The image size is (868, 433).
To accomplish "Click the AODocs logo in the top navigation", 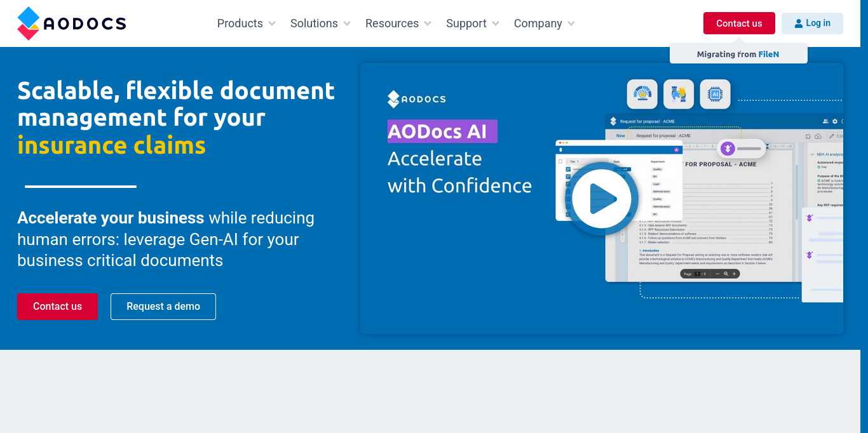I will pos(70,23).
